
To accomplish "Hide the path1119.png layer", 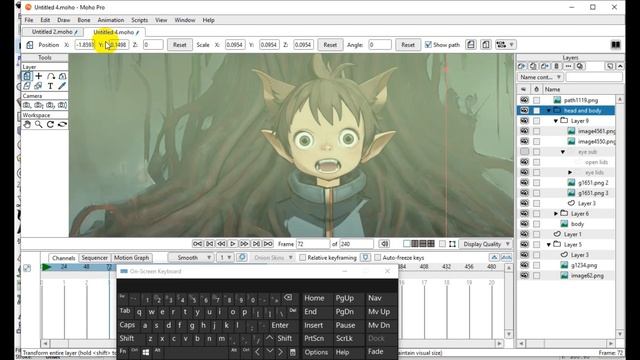I will pyautogui.click(x=524, y=100).
